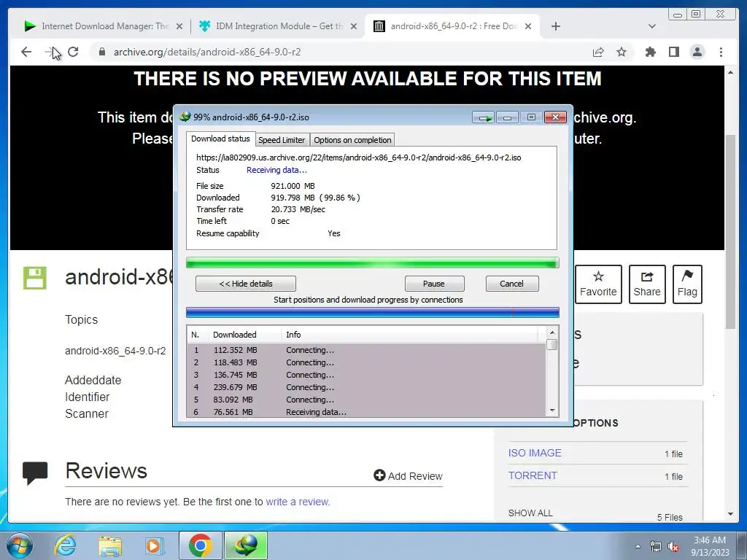Open TORRENT download link
This screenshot has height=560, width=747.
coord(533,475)
